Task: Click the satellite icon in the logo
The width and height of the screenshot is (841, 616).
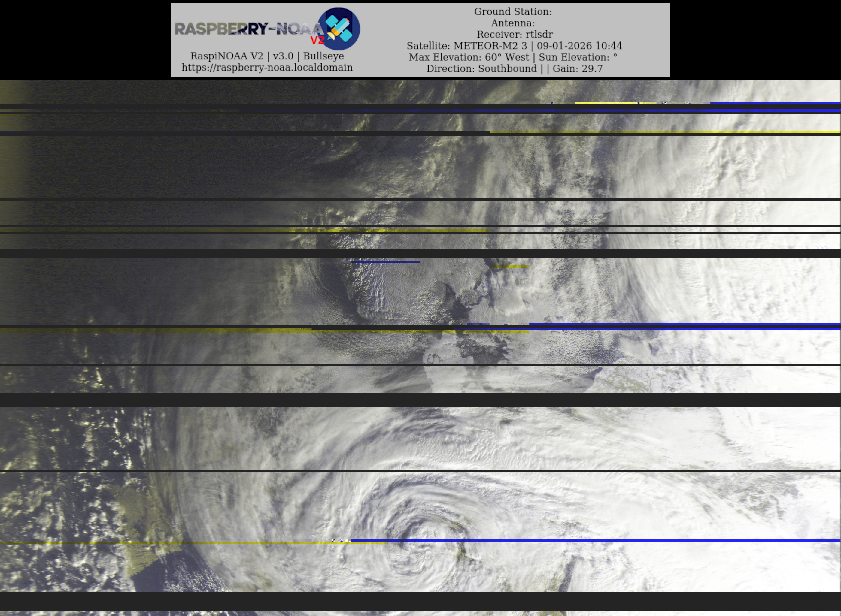Action: [339, 29]
